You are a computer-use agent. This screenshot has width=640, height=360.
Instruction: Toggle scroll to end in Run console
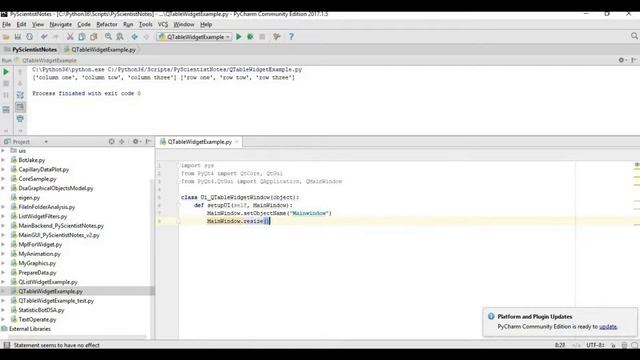(x=20, y=107)
